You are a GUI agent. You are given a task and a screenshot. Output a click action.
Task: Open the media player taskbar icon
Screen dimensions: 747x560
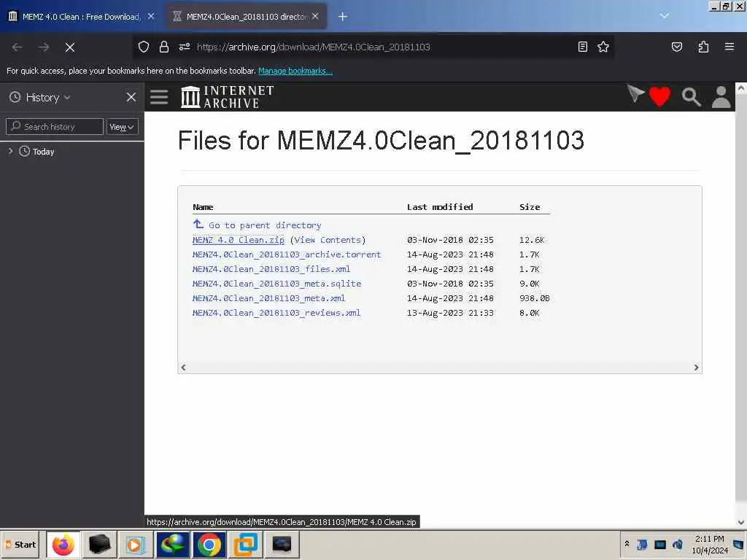pyautogui.click(x=135, y=544)
